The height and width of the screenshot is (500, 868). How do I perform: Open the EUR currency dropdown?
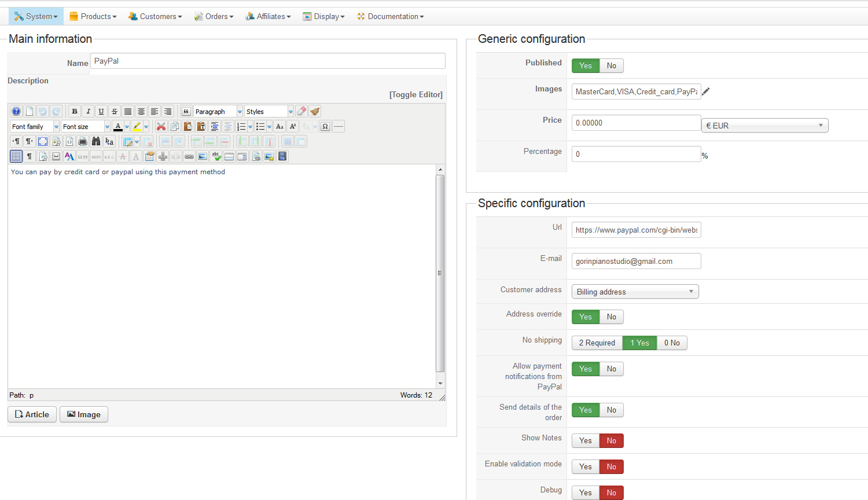click(x=764, y=126)
